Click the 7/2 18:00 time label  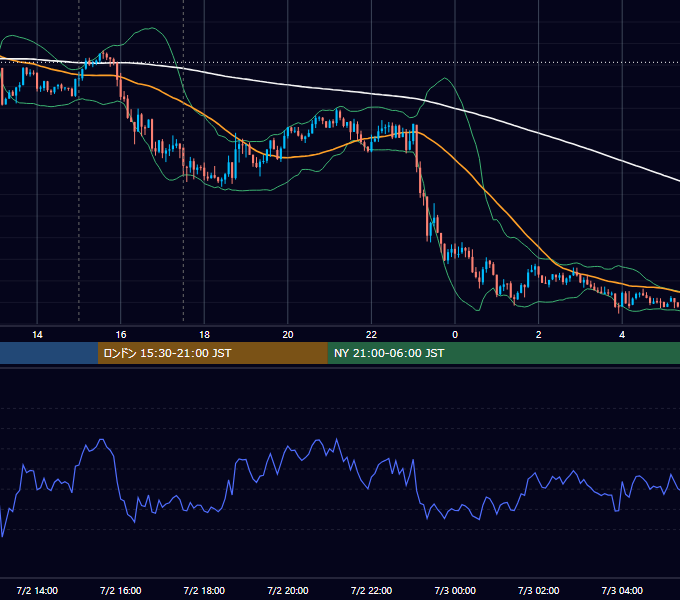(x=204, y=590)
